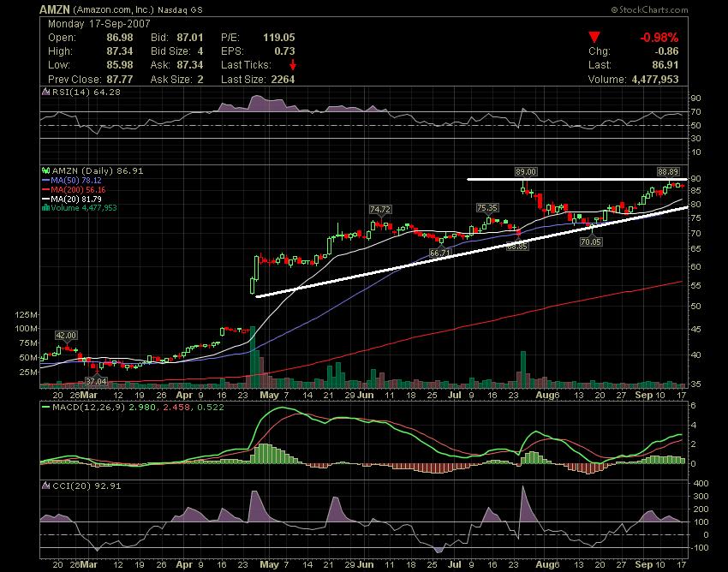Click the Chg value -0.86
The image size is (728, 572).
coord(665,51)
